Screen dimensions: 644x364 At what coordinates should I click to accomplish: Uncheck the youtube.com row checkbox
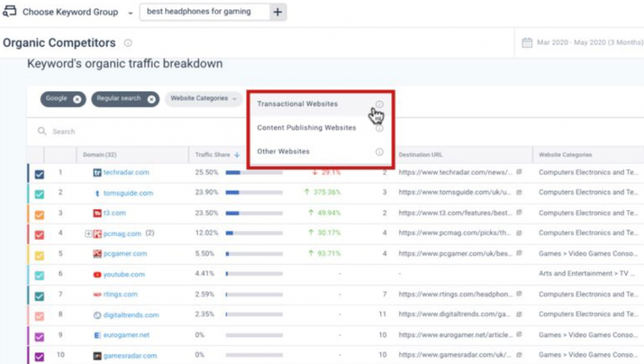click(40, 275)
